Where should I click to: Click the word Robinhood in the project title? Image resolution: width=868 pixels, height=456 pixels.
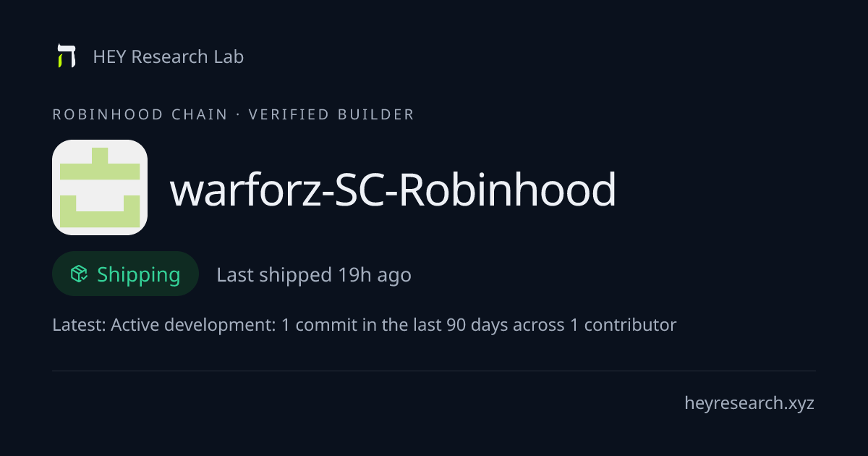(507, 190)
